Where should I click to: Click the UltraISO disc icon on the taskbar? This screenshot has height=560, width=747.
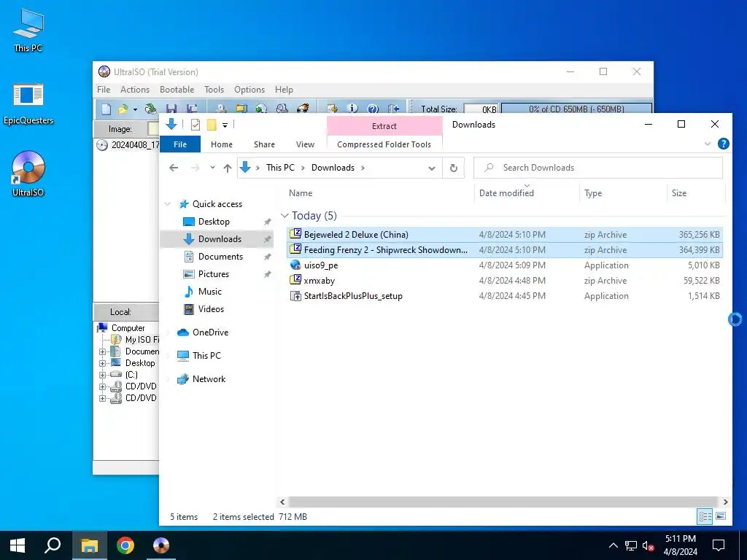[x=161, y=545]
